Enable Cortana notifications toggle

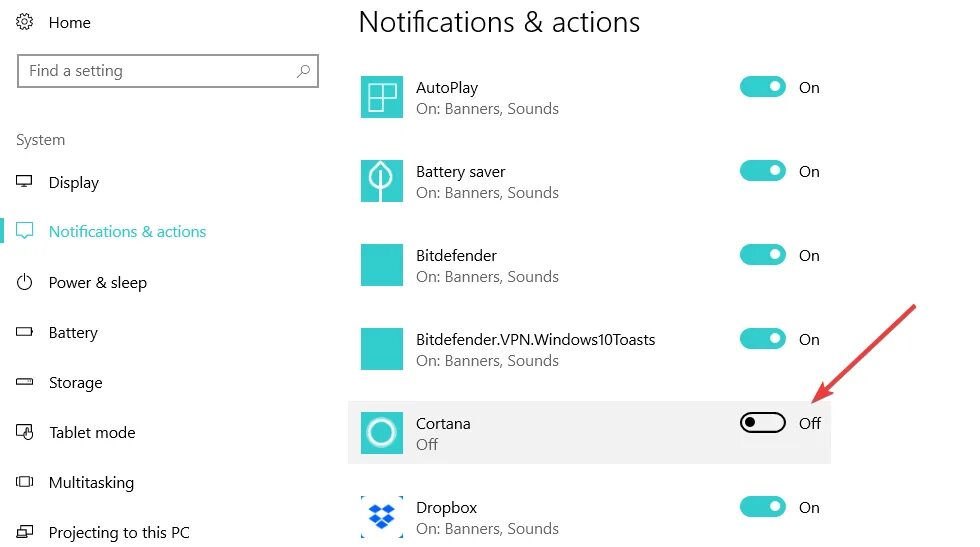click(762, 423)
